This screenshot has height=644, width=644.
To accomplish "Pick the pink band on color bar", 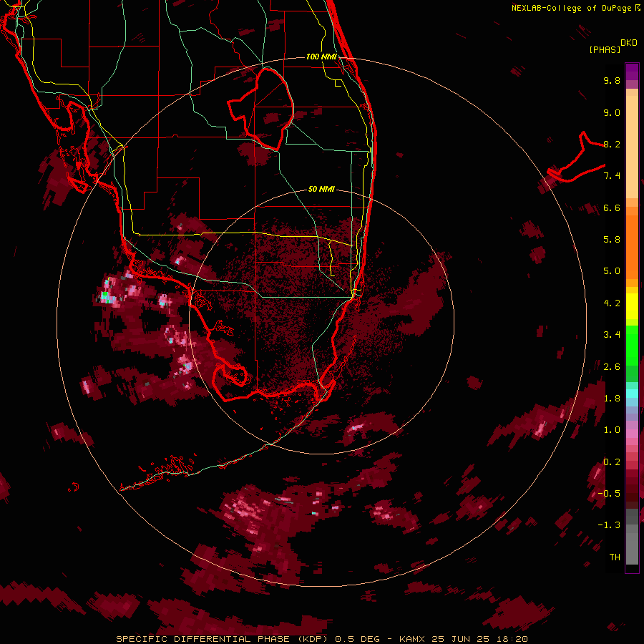I will pyautogui.click(x=632, y=434).
